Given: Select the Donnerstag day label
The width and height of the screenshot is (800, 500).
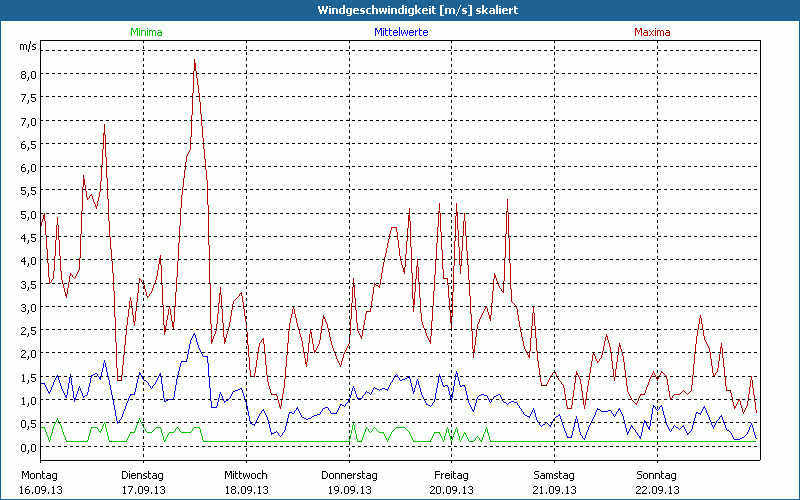Looking at the screenshot, I should (349, 475).
